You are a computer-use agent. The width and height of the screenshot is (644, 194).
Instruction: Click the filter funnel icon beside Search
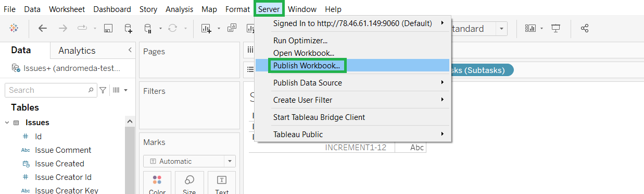point(103,90)
